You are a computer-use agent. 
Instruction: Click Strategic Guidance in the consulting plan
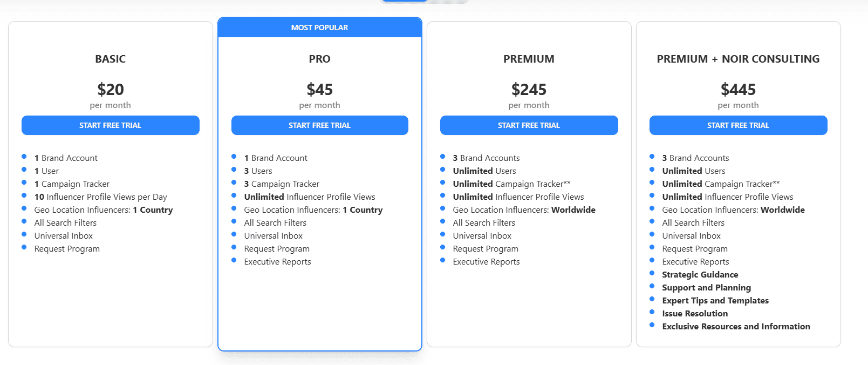[x=700, y=274]
